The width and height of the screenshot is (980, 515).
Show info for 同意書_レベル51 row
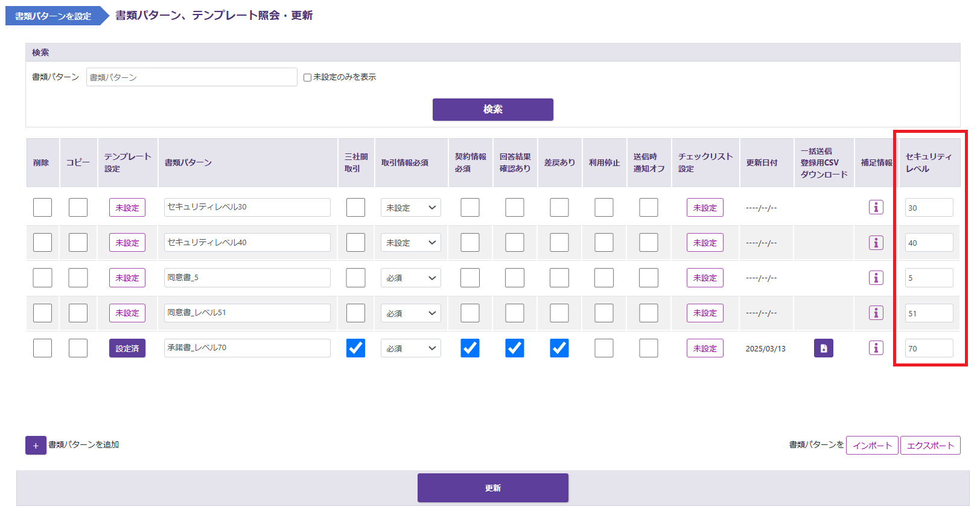click(x=876, y=313)
